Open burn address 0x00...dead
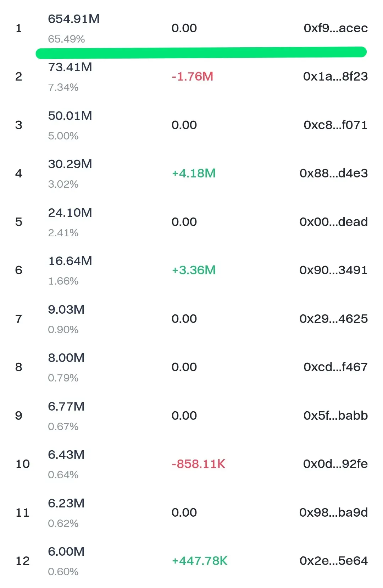The image size is (383, 588). click(334, 222)
